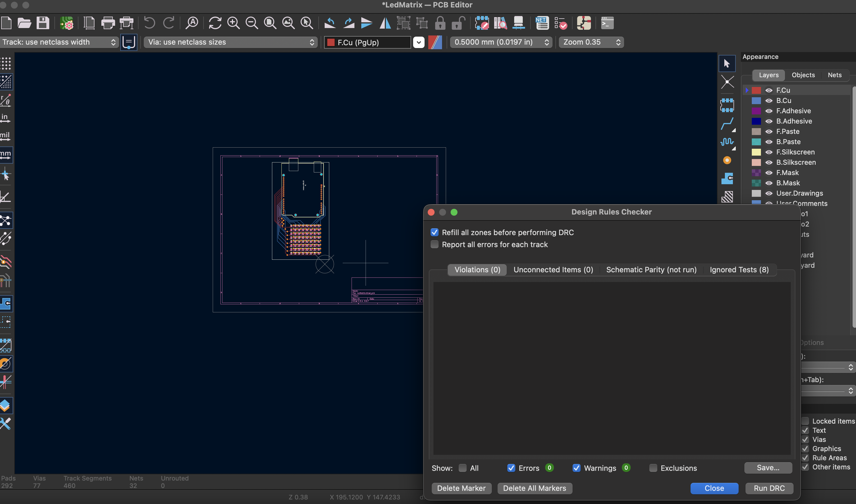Refresh the board view
This screenshot has width=856, height=504.
(x=215, y=23)
